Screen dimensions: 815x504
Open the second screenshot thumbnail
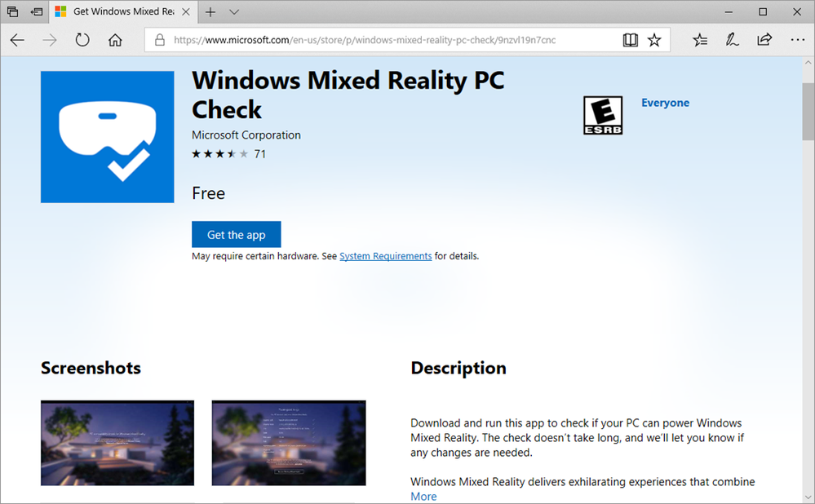(289, 443)
